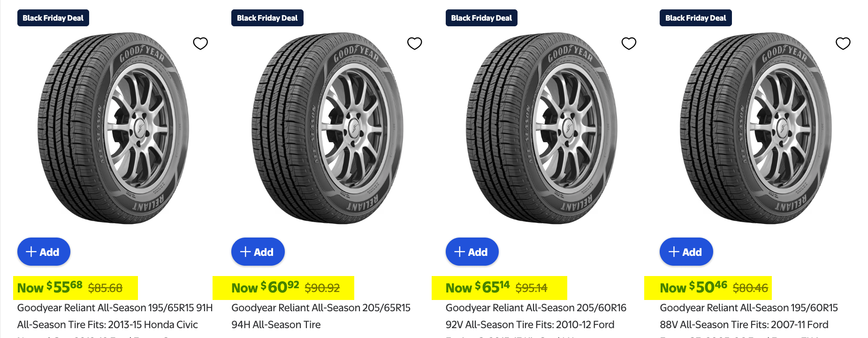Click the second tire product image
This screenshot has height=338, width=868.
pos(327,128)
